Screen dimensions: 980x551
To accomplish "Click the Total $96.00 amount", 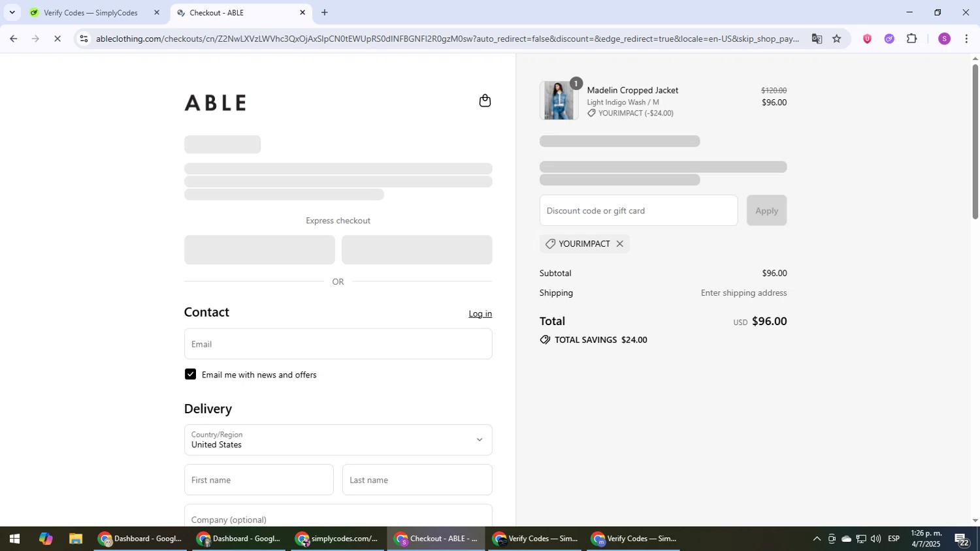I will click(x=769, y=321).
